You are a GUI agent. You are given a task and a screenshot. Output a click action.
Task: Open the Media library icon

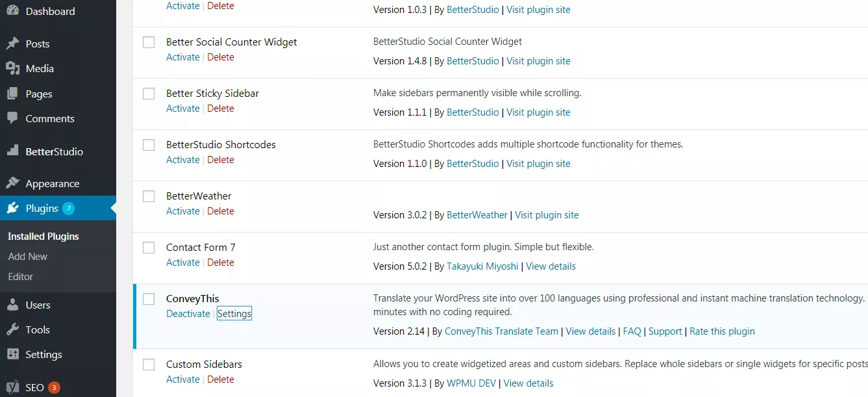(12, 68)
